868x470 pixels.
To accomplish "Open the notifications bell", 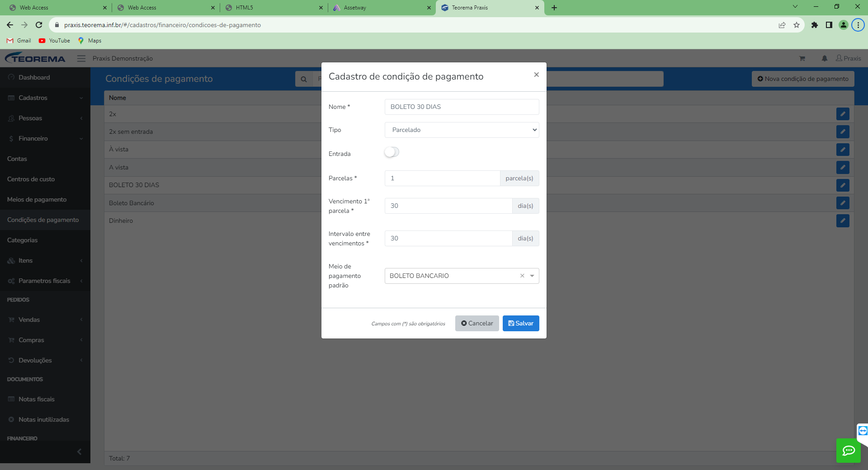I will point(825,58).
